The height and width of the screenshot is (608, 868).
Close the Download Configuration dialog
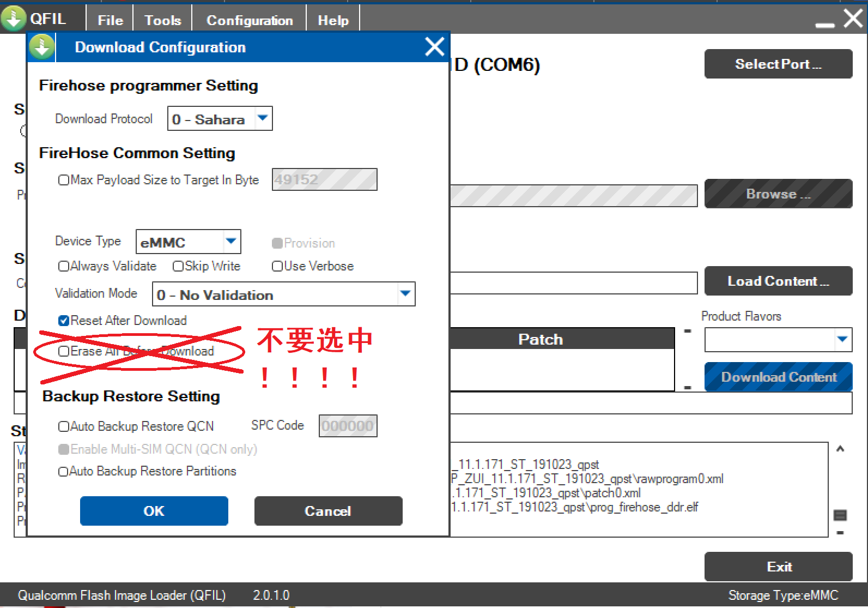(x=434, y=47)
